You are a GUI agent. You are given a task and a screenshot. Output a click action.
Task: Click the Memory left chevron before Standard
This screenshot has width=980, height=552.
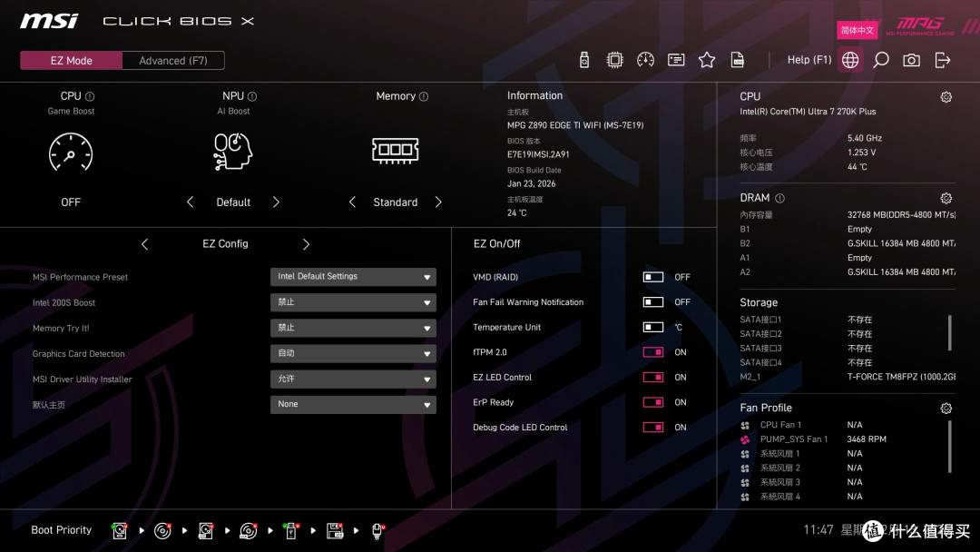tap(352, 202)
